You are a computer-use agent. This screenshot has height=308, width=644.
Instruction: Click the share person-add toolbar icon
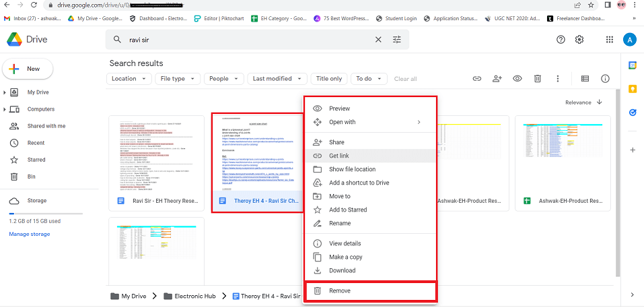click(x=497, y=79)
